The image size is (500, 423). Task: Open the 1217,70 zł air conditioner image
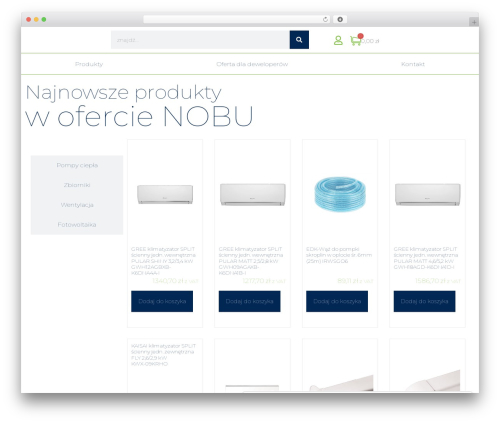click(x=253, y=194)
